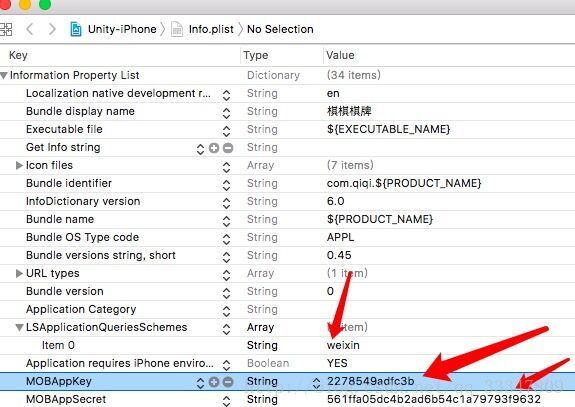575x407 pixels.
Task: Click the Info.plist file icon in breadcrumb
Action: point(177,29)
